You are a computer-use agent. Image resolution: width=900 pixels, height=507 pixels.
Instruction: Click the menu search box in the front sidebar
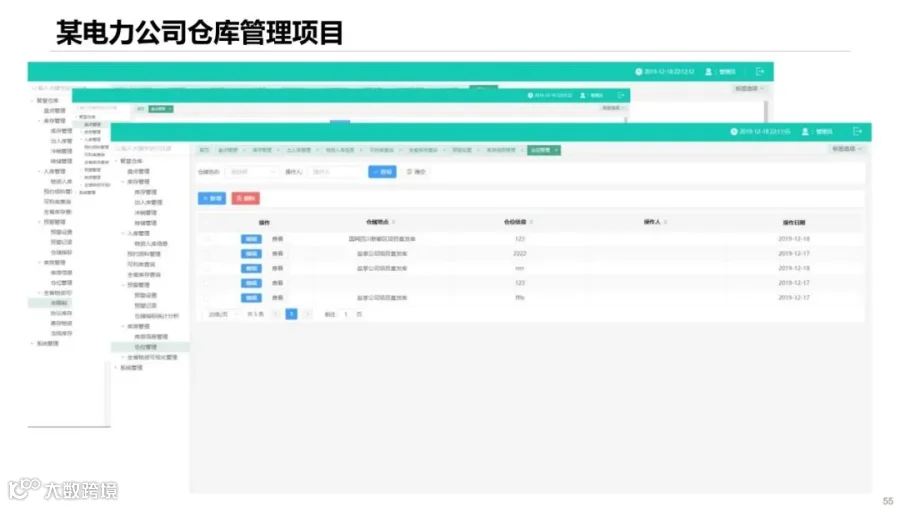tap(150, 149)
